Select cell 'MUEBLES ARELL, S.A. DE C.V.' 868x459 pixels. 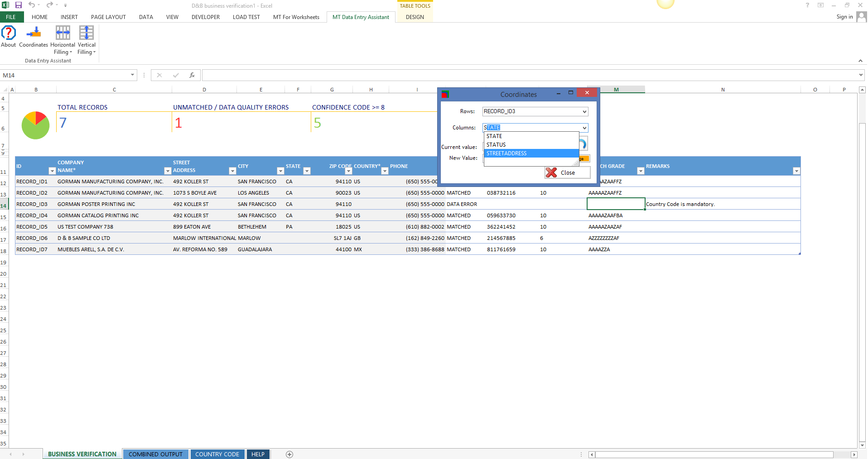tap(114, 249)
